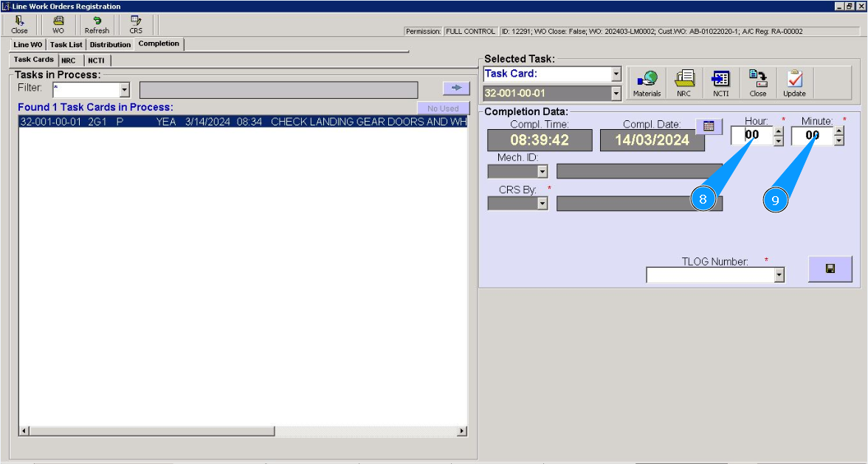
Task: Open the calendar picker for Compl. Date
Action: coord(709,126)
